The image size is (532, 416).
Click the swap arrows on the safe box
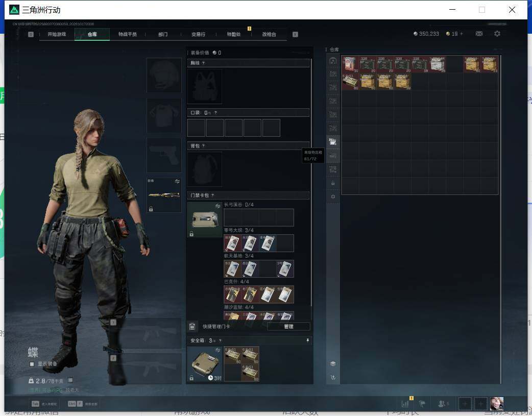click(x=218, y=350)
